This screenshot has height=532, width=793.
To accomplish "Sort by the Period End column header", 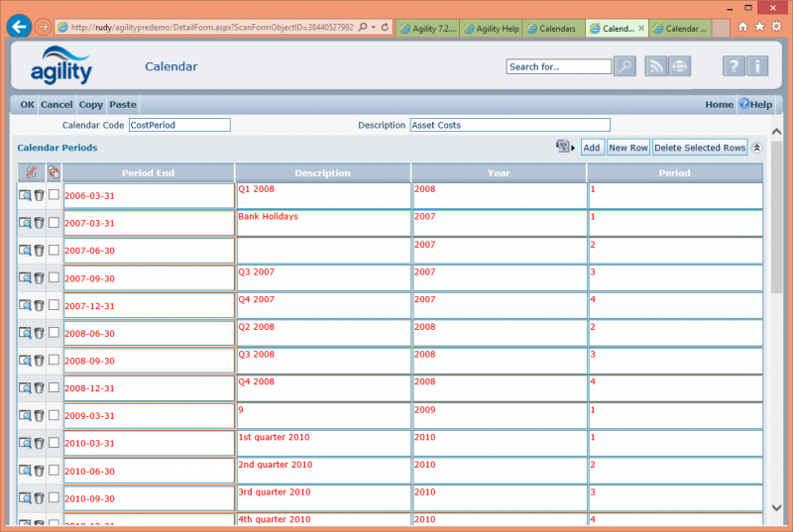I will [x=148, y=173].
